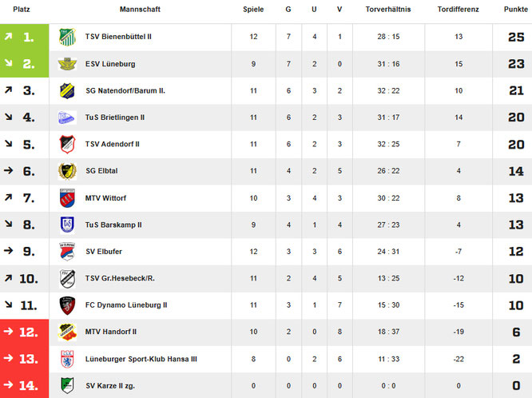Click the SG Elbtal club logo
Screen dimensions: 532x398
pos(66,171)
